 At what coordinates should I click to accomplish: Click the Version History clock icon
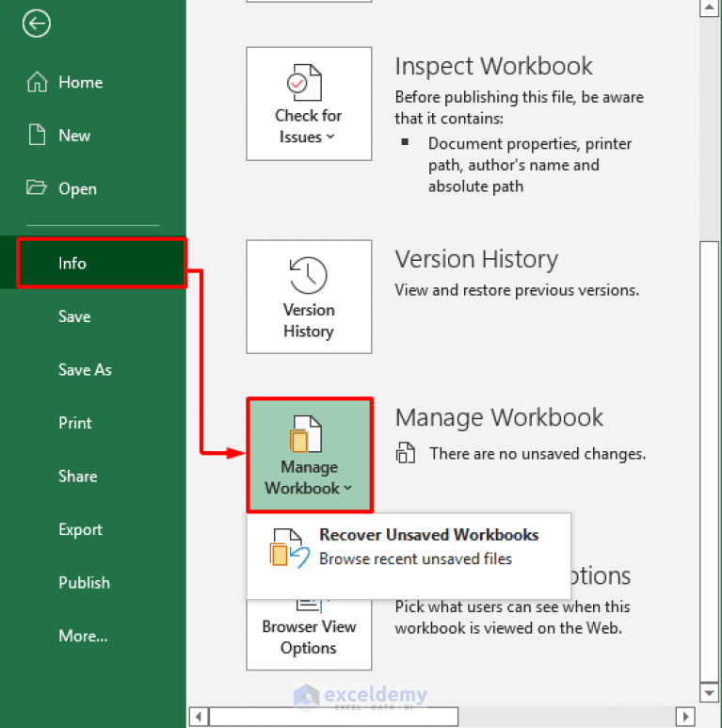click(x=308, y=275)
